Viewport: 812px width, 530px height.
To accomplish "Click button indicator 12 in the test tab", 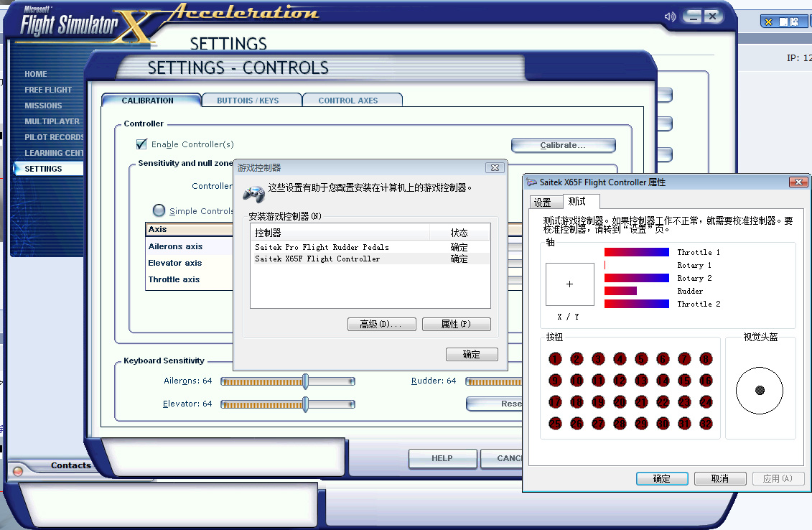I will coord(620,381).
